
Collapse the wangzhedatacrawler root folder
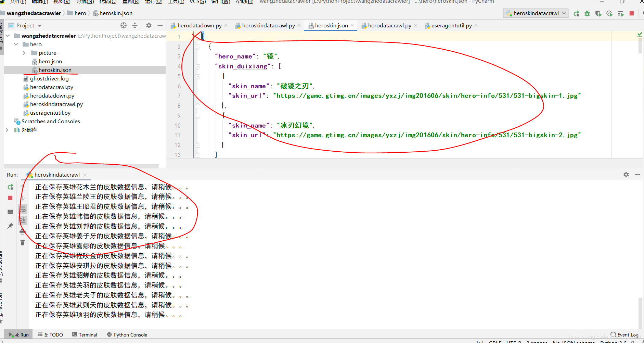point(8,36)
